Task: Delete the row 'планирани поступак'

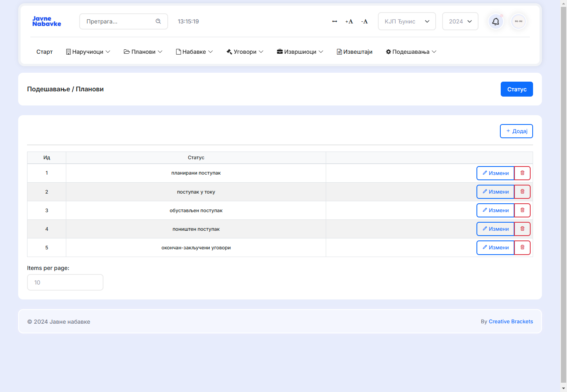Action: 522,173
